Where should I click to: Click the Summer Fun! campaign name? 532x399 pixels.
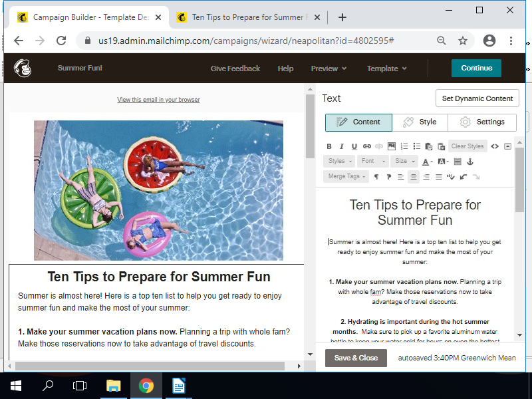pyautogui.click(x=80, y=68)
